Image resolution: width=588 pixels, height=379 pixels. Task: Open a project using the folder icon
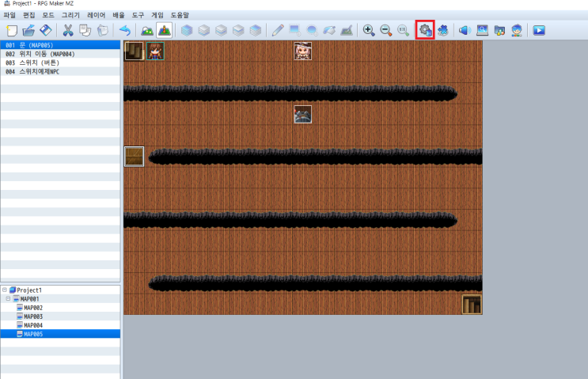pos(28,30)
